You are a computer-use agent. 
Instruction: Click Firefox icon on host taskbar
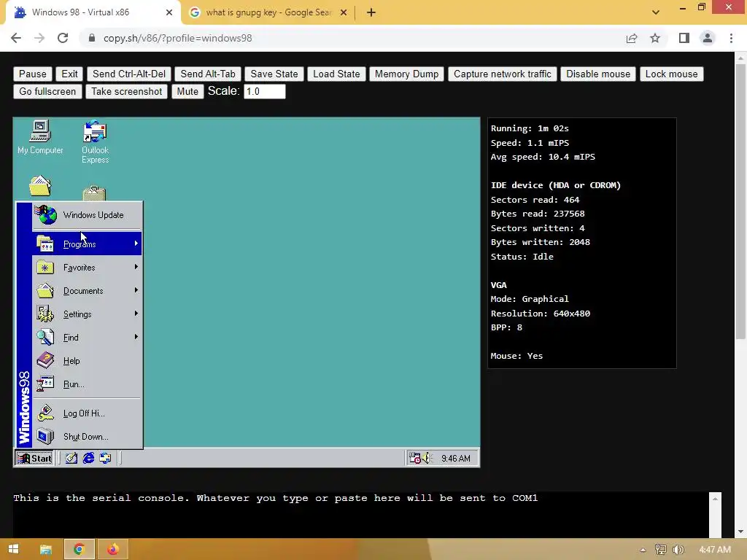tap(113, 550)
